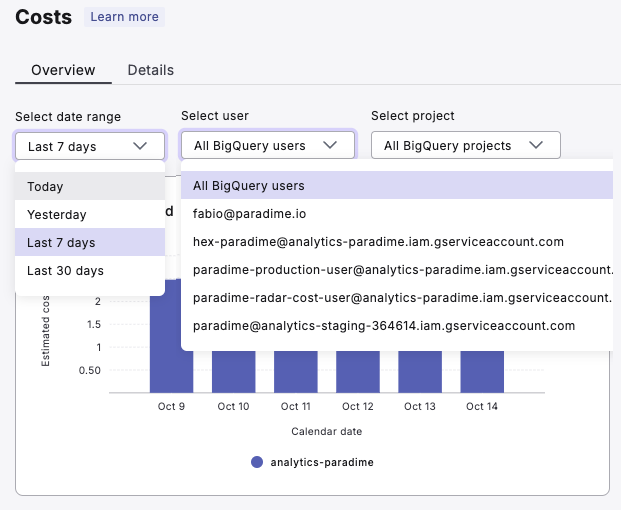This screenshot has height=510, width=621.
Task: Click the Oct 14 bar in chart
Action: 481,370
